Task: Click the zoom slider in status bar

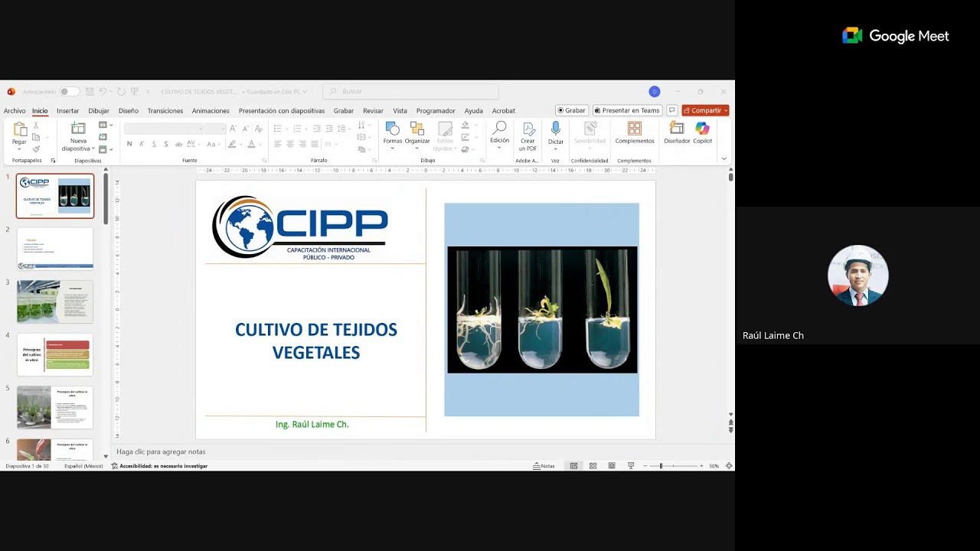Action: [x=672, y=465]
